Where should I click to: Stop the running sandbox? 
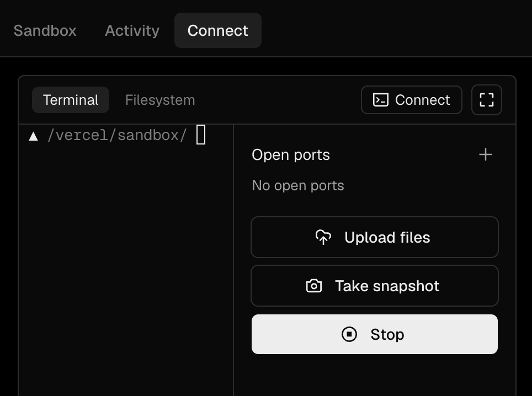click(x=375, y=334)
